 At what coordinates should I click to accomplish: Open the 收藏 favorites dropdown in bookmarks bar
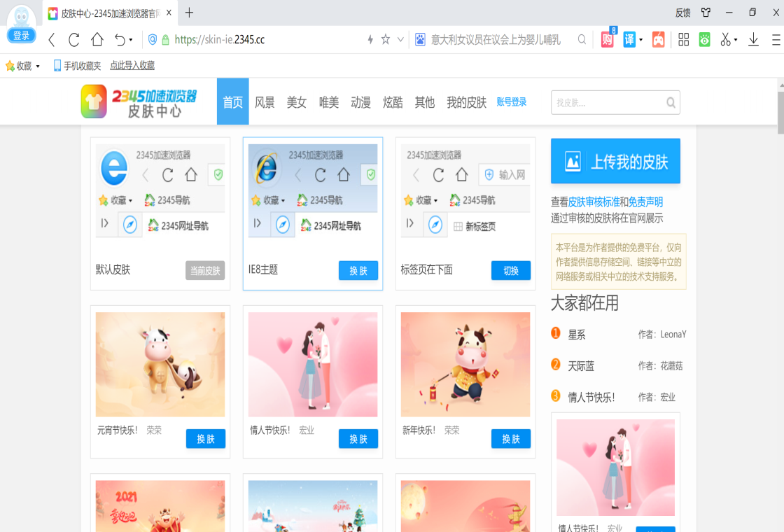[23, 66]
